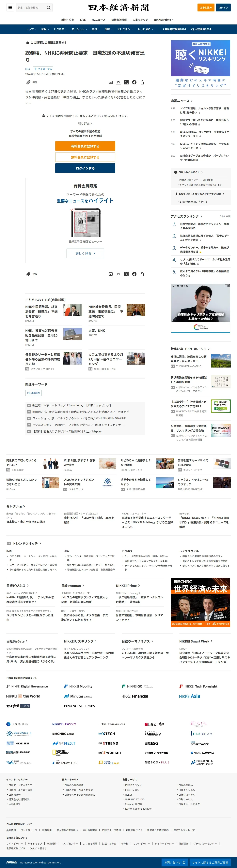Click the ログイン button in the header
This screenshot has width=237, height=868.
[223, 7]
